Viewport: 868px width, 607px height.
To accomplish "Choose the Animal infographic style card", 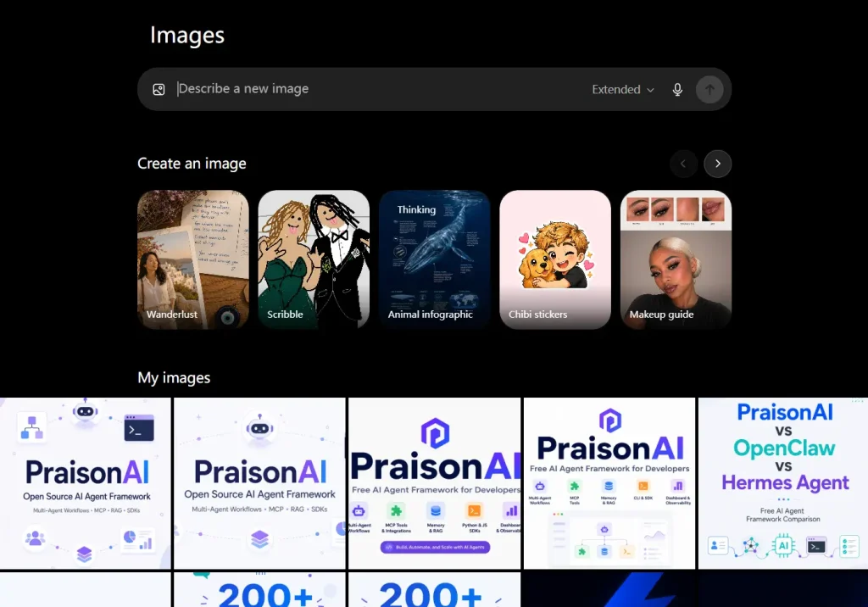I will pyautogui.click(x=435, y=259).
